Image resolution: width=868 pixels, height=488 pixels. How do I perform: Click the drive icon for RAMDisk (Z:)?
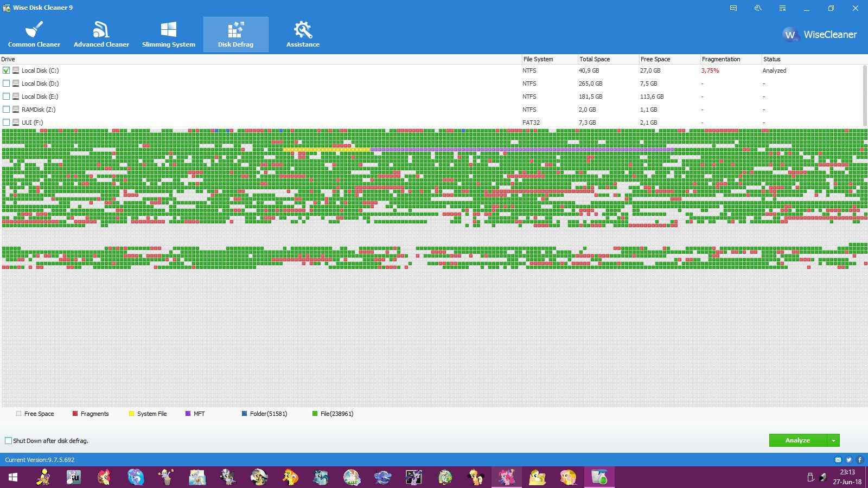pyautogui.click(x=16, y=110)
